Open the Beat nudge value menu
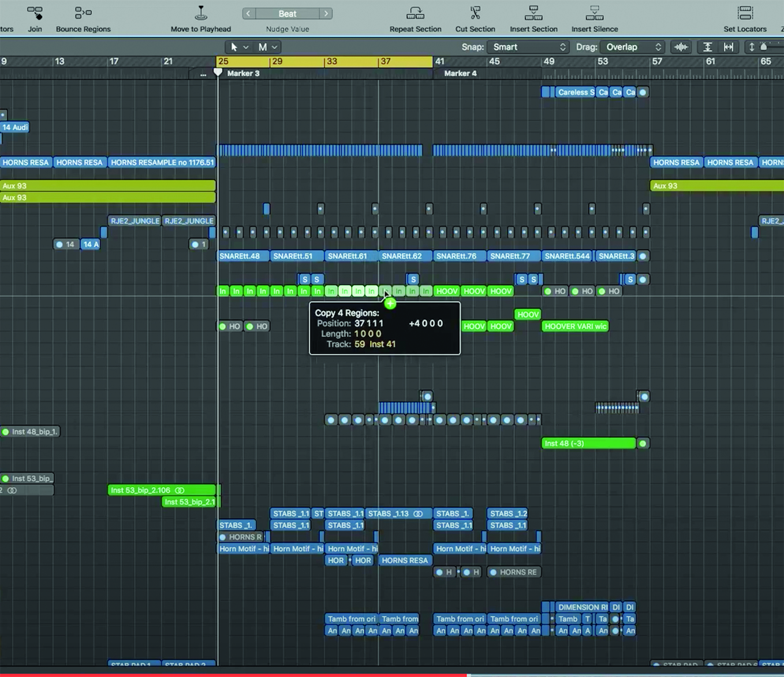This screenshot has height=677, width=784. point(288,13)
